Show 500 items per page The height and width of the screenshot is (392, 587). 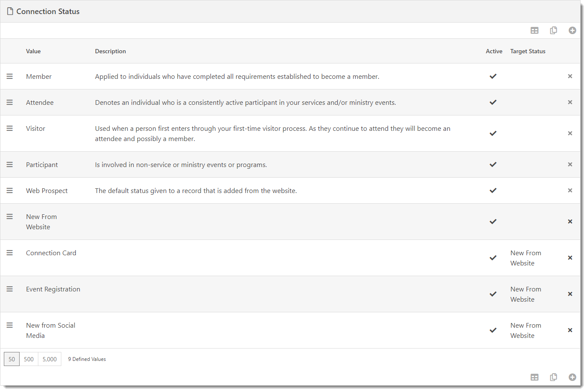tap(29, 359)
